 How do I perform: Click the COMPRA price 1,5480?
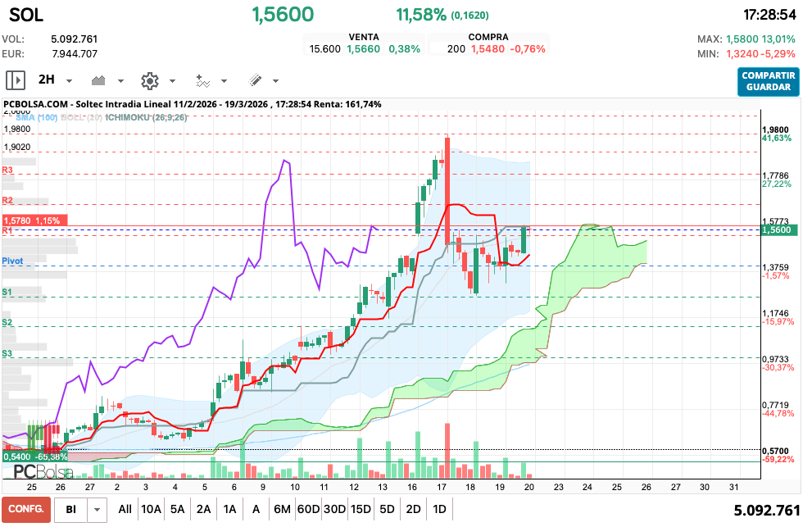(488, 49)
